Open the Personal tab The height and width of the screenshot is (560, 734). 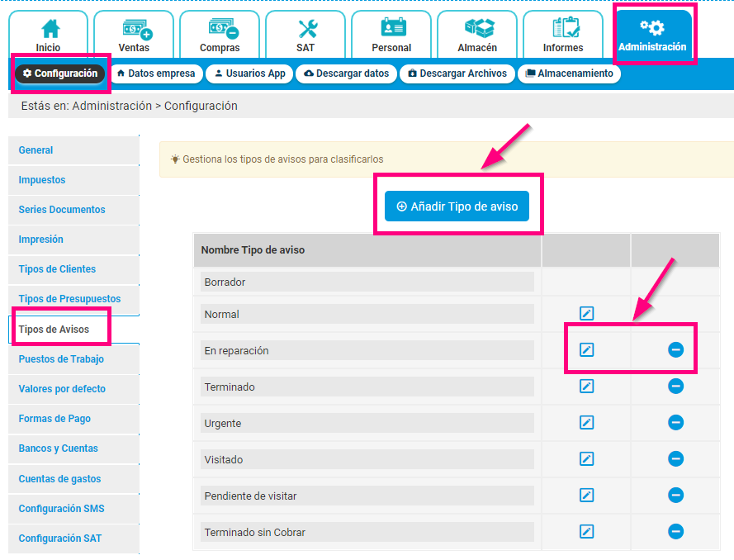pyautogui.click(x=391, y=35)
